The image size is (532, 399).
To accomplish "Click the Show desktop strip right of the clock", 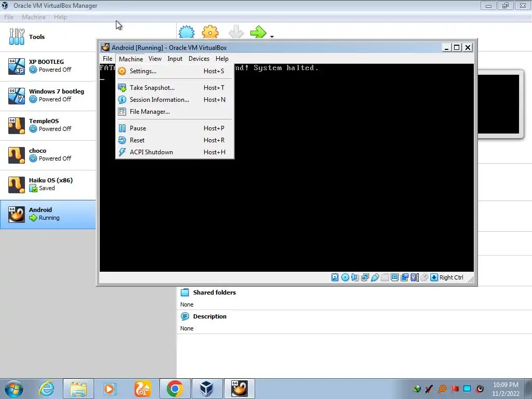I will 528,389.
